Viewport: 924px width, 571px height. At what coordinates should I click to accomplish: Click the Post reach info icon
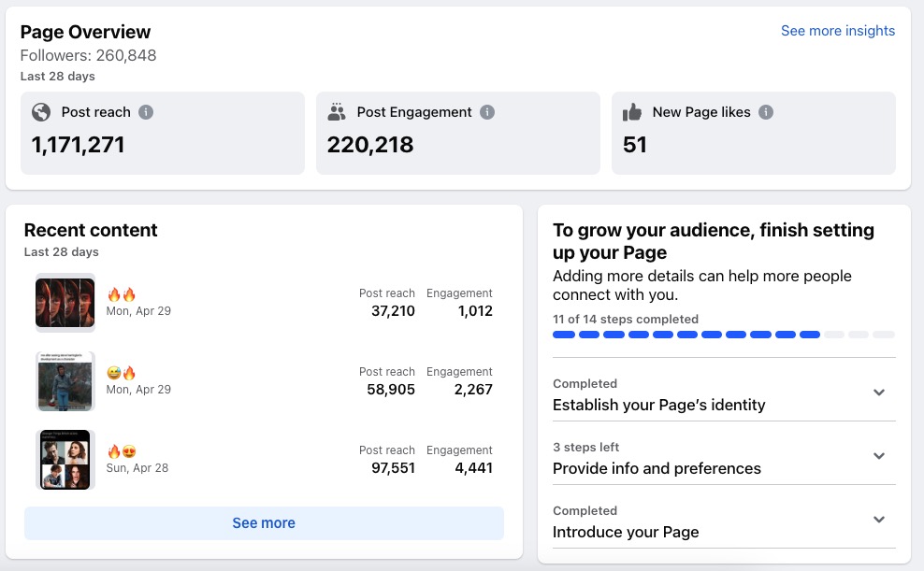[x=146, y=112]
